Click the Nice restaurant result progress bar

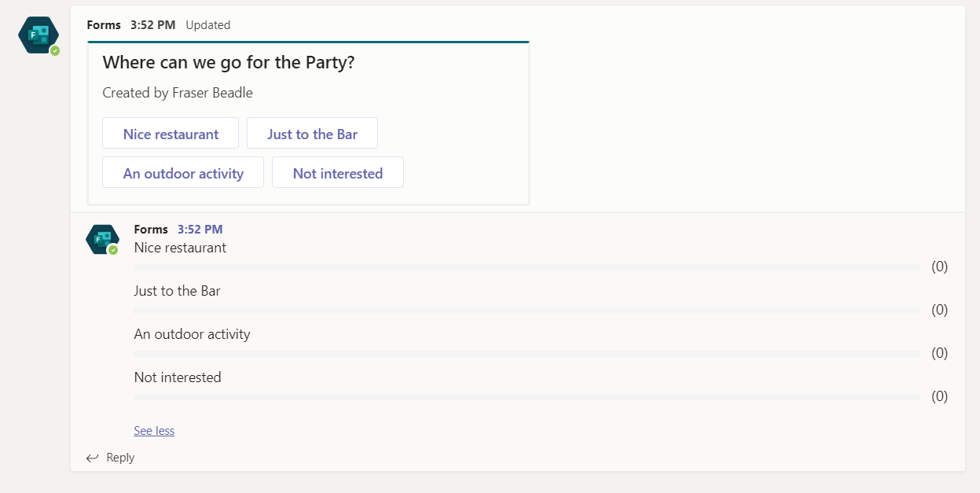(x=527, y=267)
